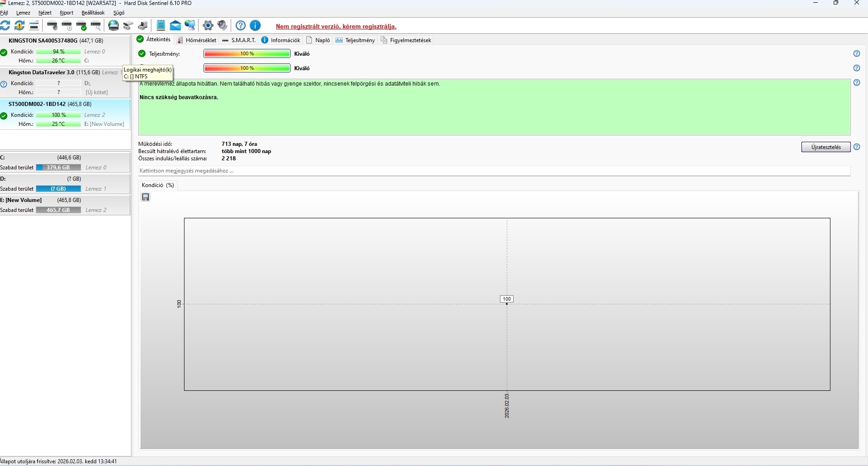Click the second 100% health bar
This screenshot has width=868, height=466.
pyautogui.click(x=247, y=68)
